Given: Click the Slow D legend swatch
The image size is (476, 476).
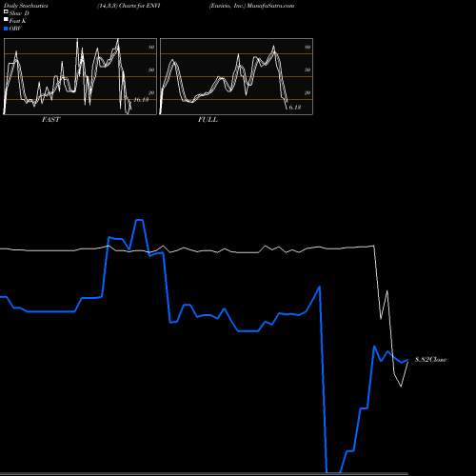Looking at the screenshot, I should 6,11.
